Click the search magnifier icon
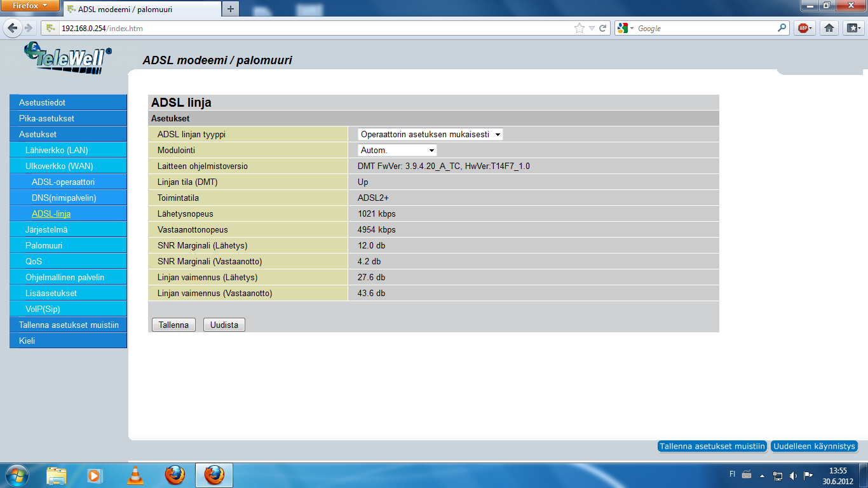The width and height of the screenshot is (868, 488). point(782,28)
